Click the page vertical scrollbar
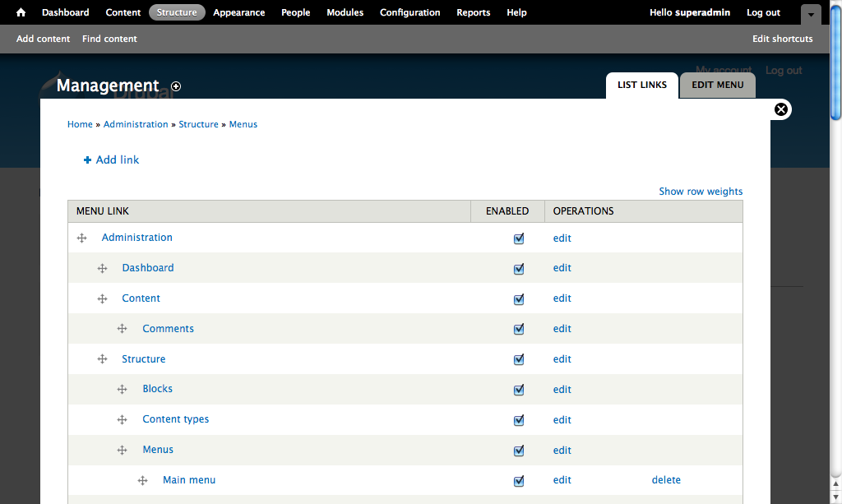The image size is (842, 504). point(835,247)
